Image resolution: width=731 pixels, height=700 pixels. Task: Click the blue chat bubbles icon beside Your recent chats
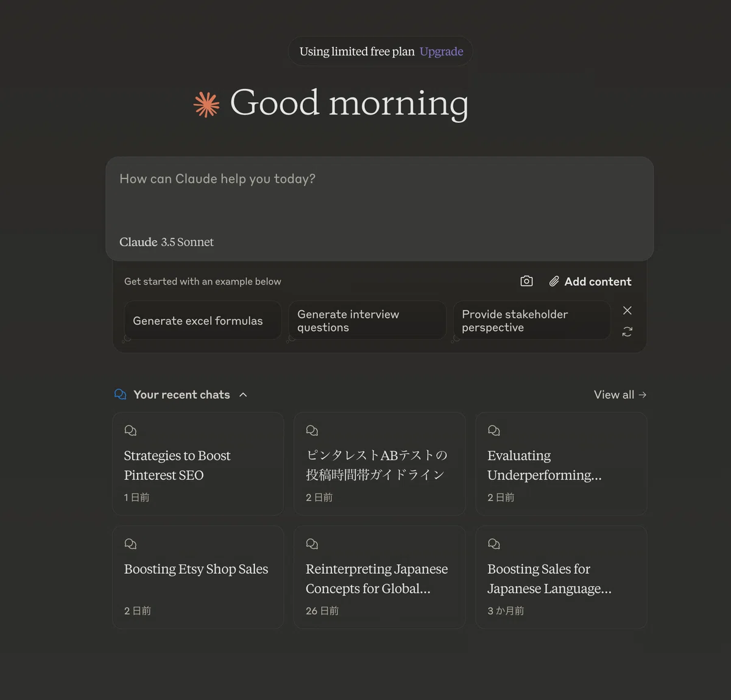point(121,394)
